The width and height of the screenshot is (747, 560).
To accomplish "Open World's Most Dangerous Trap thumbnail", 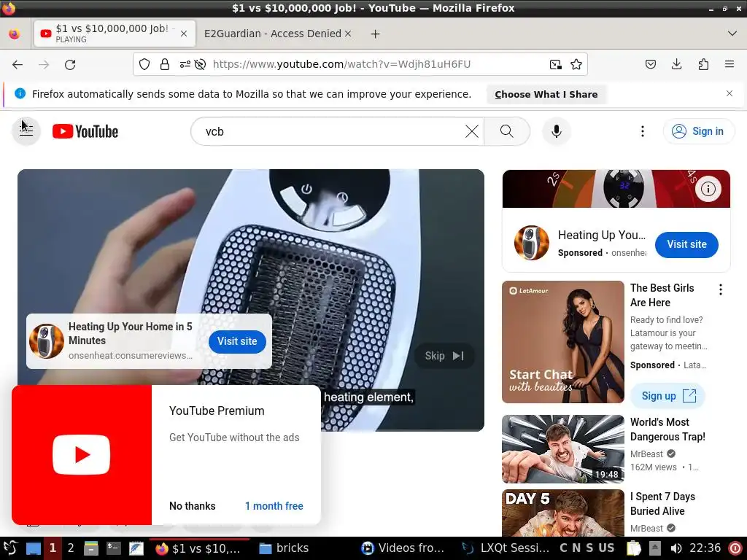I will [562, 448].
